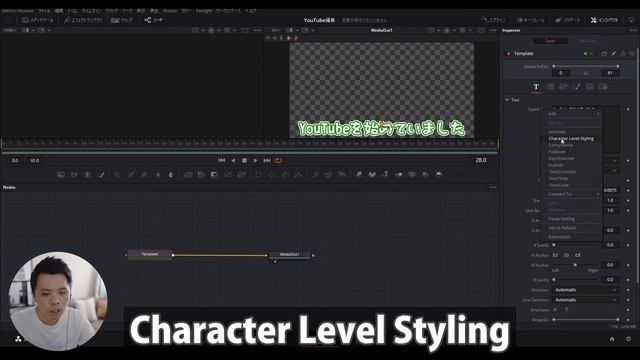The image size is (640, 360).
Task: Add a Matte Control node from toolbar
Action: tap(214, 175)
